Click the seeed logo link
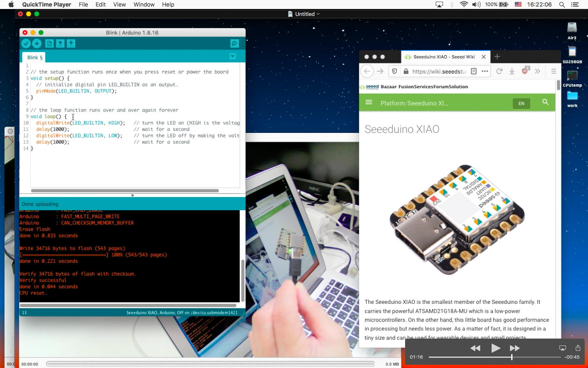The width and height of the screenshot is (588, 368). click(370, 87)
